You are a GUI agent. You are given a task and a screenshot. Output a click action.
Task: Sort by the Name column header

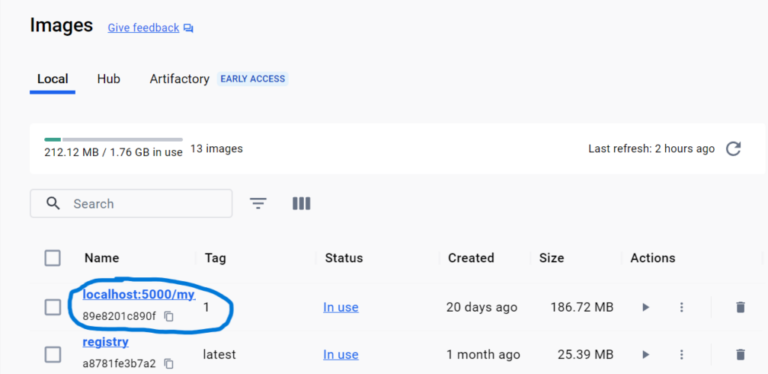click(101, 258)
